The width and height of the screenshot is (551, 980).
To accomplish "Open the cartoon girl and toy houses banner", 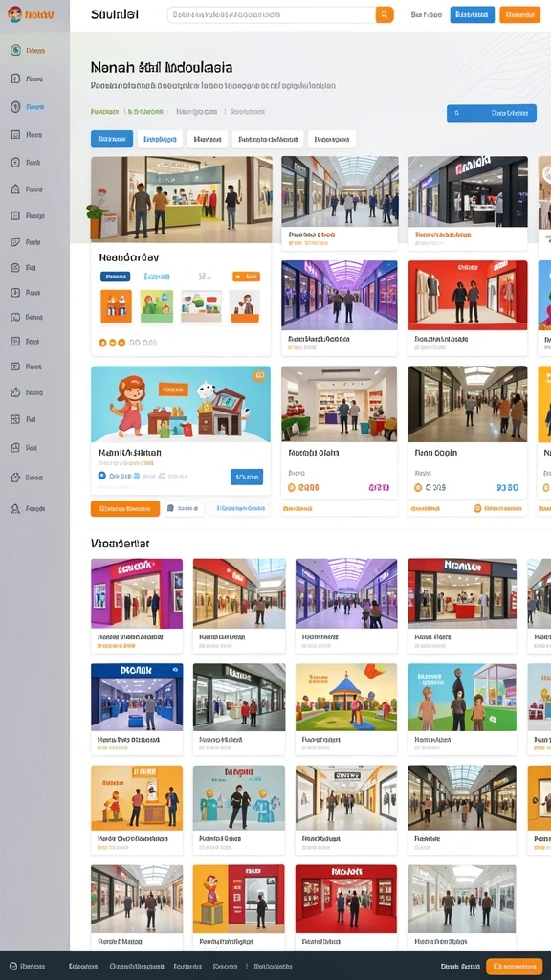I will 181,405.
